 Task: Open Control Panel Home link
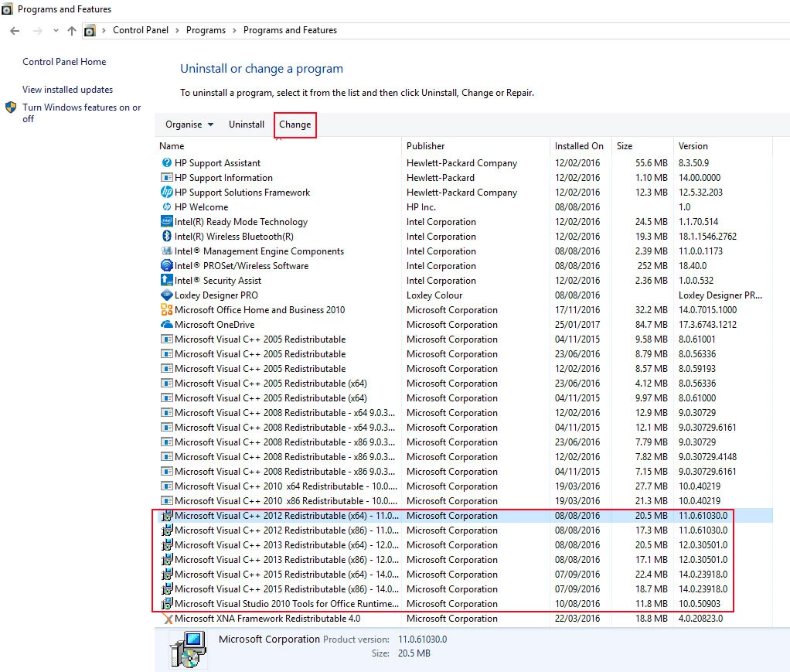pyautogui.click(x=64, y=62)
